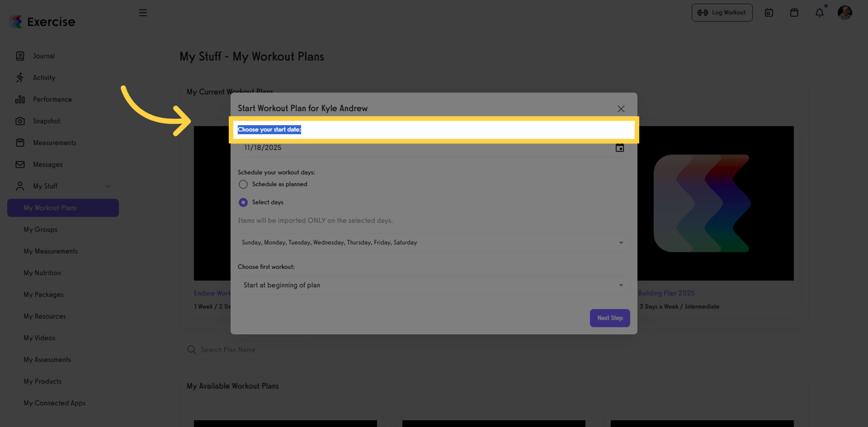Viewport: 868px width, 427px height.
Task: Open Messages envelope icon in sidebar
Action: pyautogui.click(x=21, y=164)
